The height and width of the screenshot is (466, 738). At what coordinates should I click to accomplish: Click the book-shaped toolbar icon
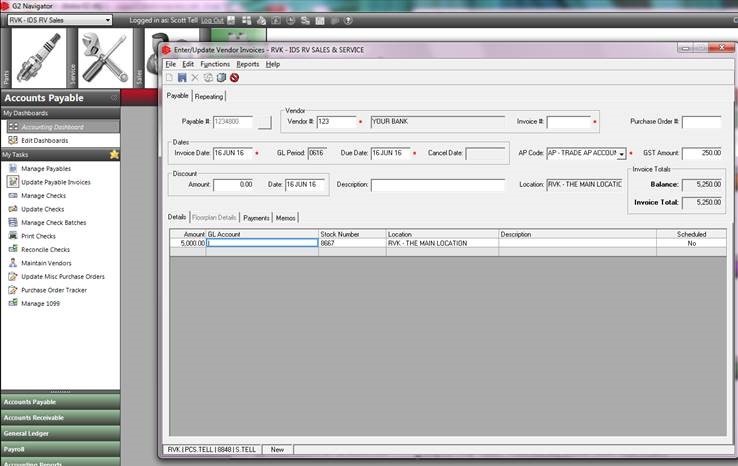click(x=221, y=78)
